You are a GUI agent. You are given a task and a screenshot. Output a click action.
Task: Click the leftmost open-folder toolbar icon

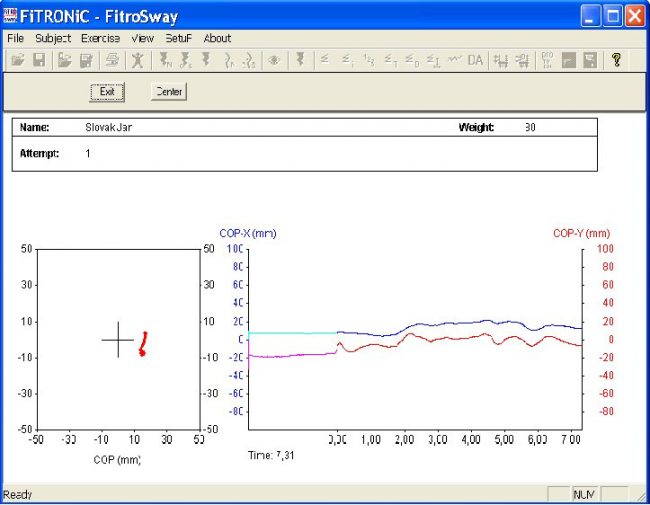pos(17,60)
